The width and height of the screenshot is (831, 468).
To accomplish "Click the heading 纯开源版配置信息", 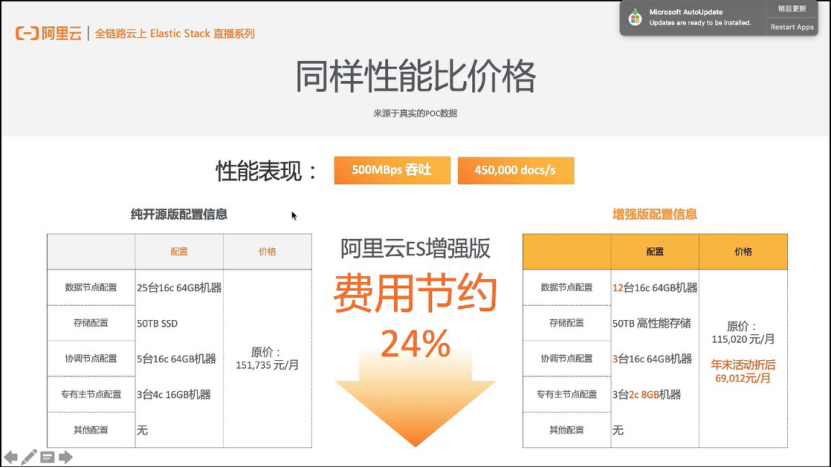I will [179, 214].
